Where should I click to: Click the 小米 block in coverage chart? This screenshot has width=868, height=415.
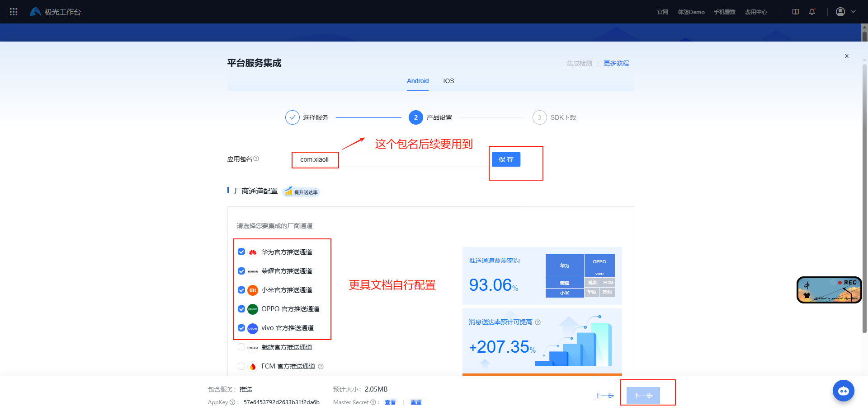click(565, 293)
